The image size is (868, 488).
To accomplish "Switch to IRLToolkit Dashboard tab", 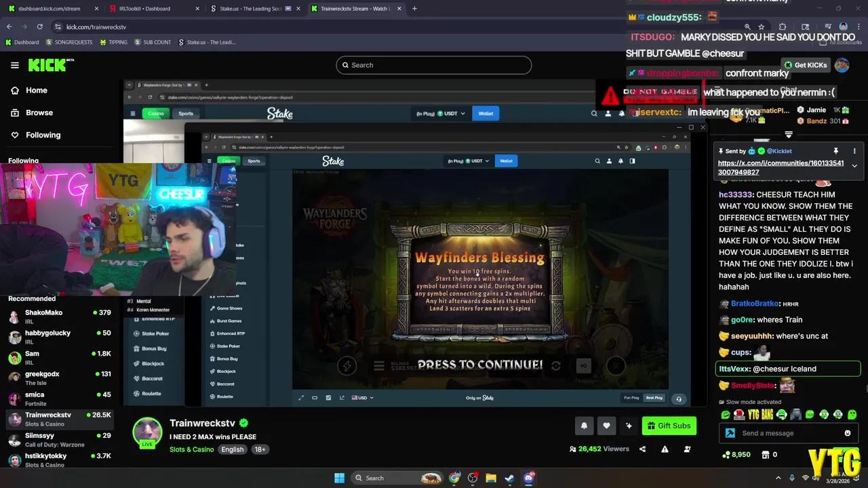I will coord(155,9).
